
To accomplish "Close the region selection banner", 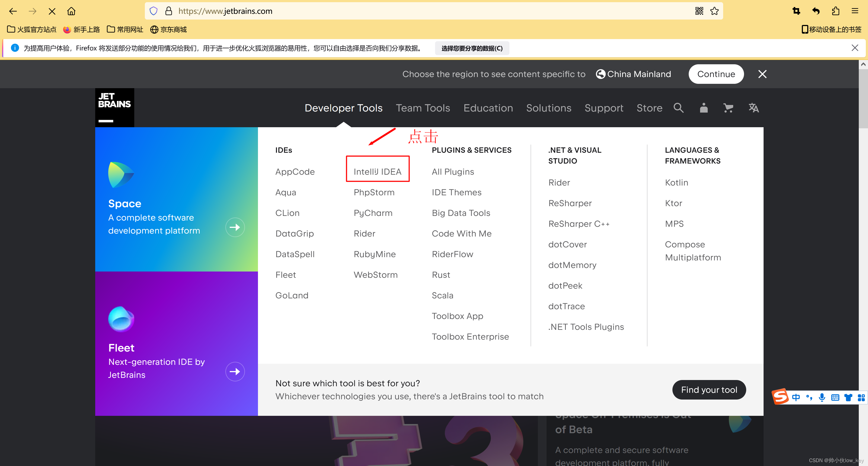I will pyautogui.click(x=762, y=74).
